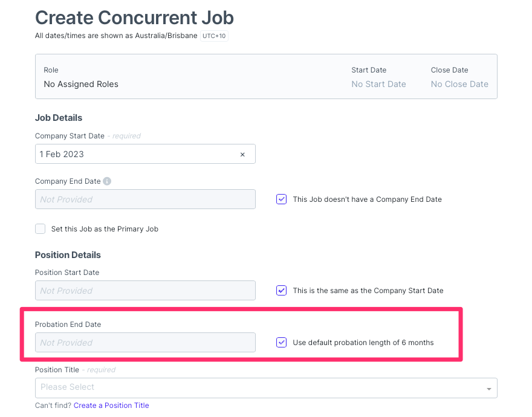Click the Job Details section heading
This screenshot has width=532, height=417.
pos(59,118)
